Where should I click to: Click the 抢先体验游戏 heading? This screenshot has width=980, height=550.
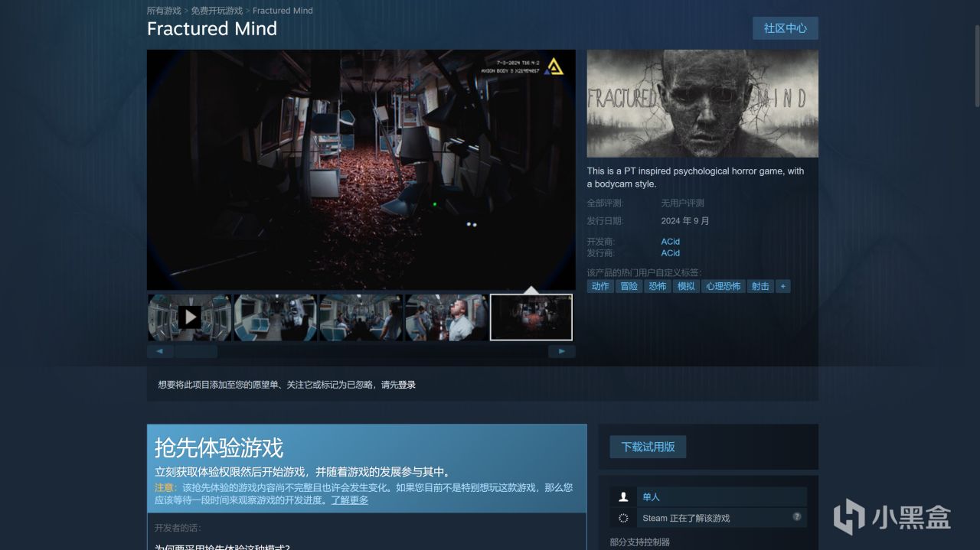click(x=219, y=447)
